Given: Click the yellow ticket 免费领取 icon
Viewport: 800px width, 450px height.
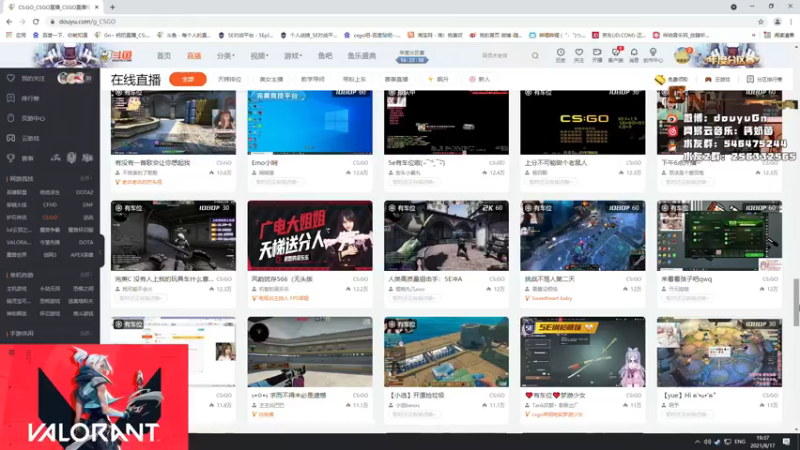Looking at the screenshot, I should click(660, 79).
